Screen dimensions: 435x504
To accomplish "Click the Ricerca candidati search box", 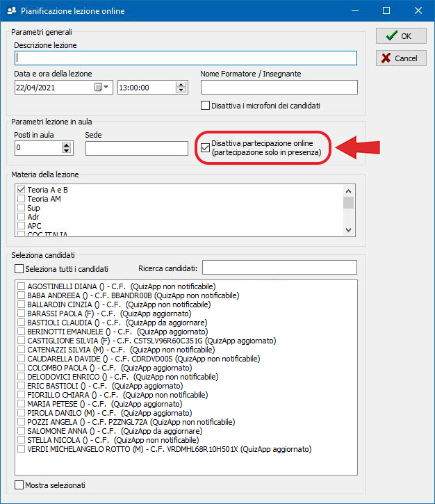I will [x=279, y=268].
